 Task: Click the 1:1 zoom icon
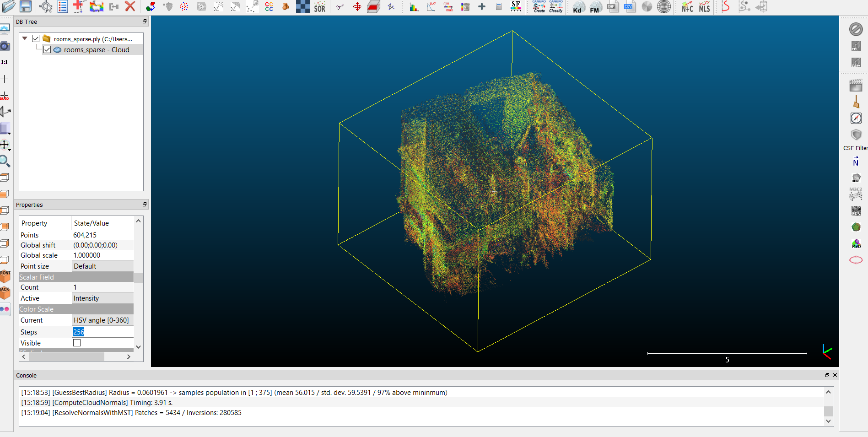[x=4, y=62]
